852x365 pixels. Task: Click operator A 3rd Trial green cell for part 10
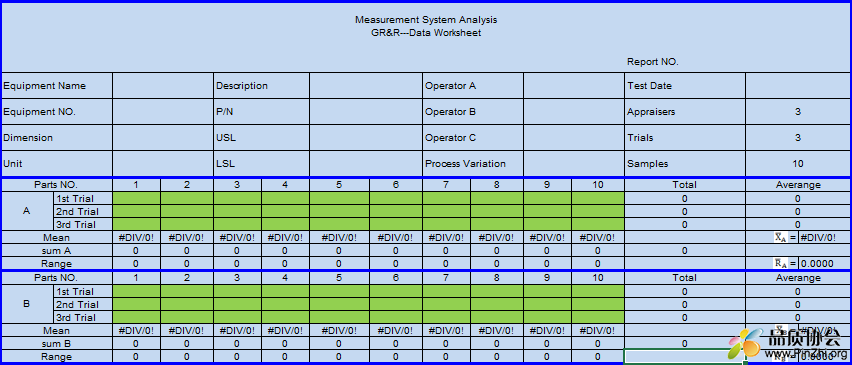pos(598,224)
